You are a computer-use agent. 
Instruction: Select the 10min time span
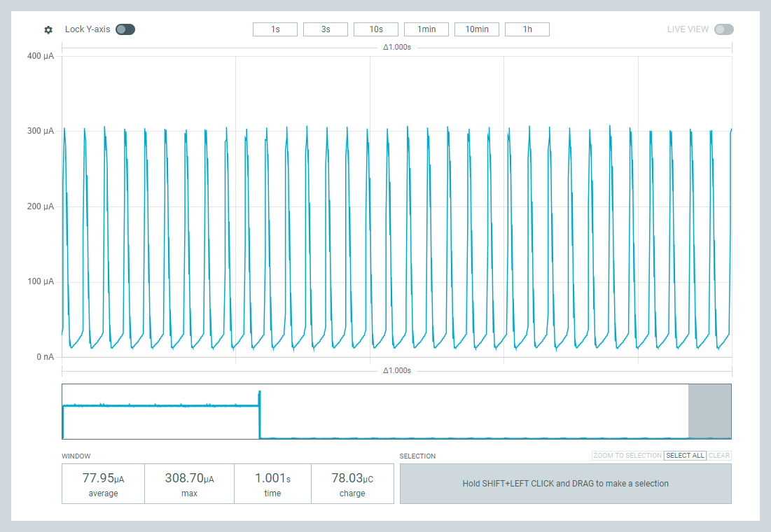477,29
